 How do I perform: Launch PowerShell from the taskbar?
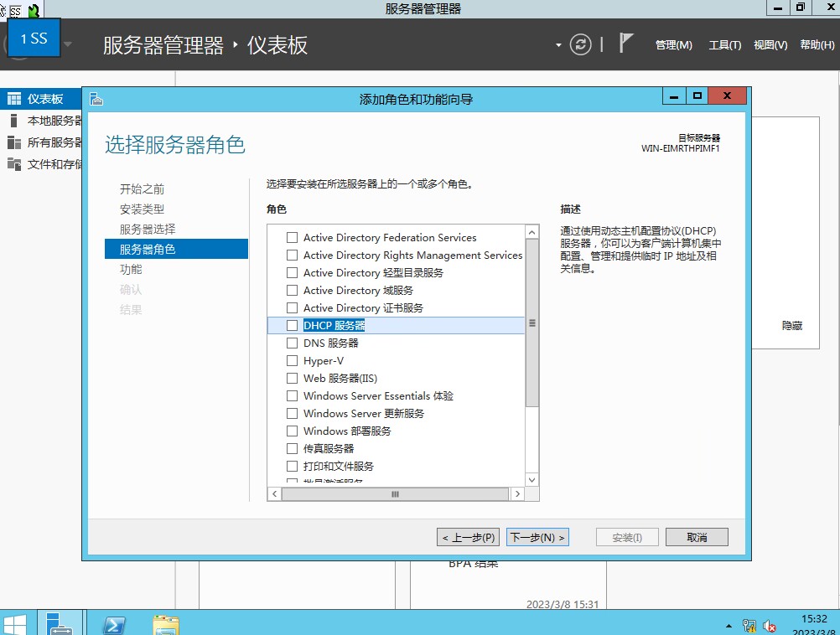click(x=114, y=625)
